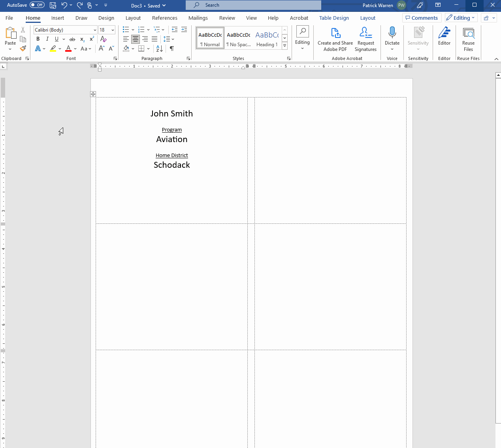
Task: Expand the Styles gallery More arrow
Action: click(x=284, y=46)
